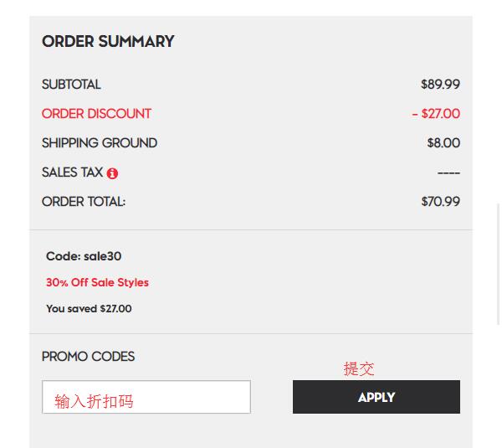This screenshot has width=502, height=448.
Task: Click the APPLY promo code button
Action: coord(376,397)
